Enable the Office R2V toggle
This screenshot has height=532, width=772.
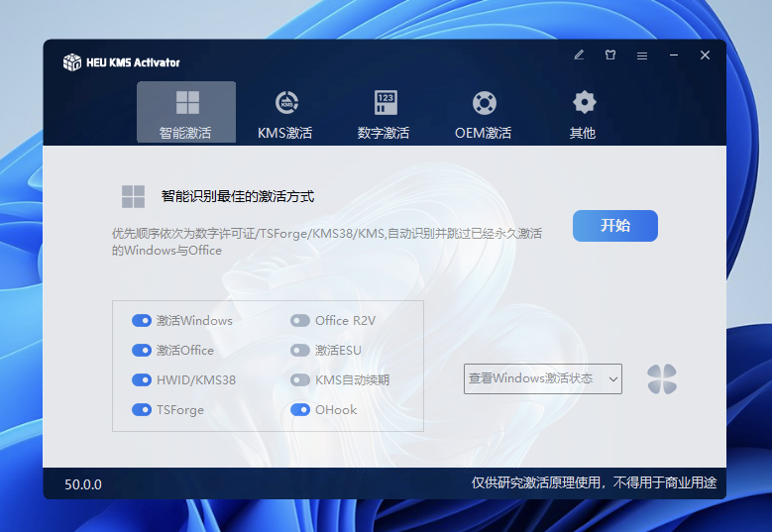point(300,321)
